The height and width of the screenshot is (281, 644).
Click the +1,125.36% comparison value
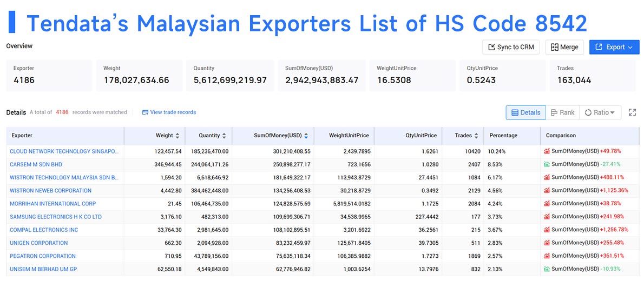tap(614, 190)
